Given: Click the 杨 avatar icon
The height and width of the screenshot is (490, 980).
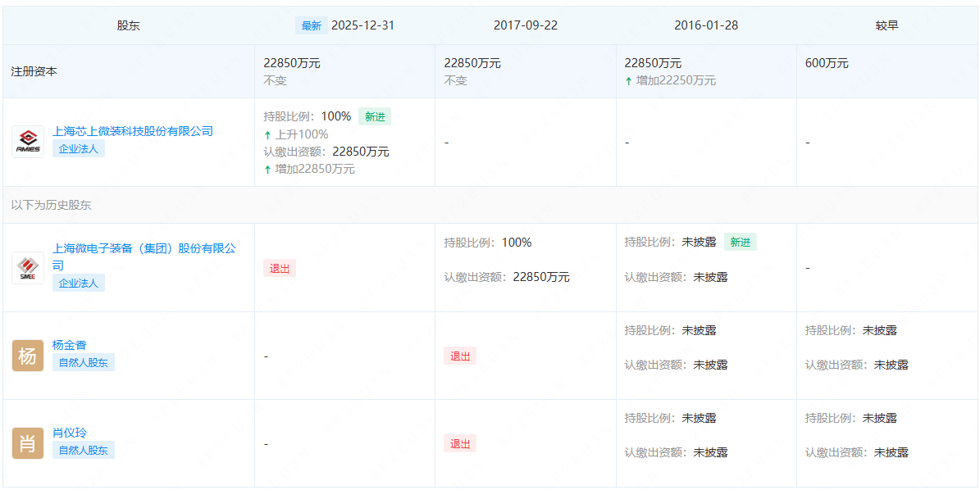Looking at the screenshot, I should pos(28,356).
